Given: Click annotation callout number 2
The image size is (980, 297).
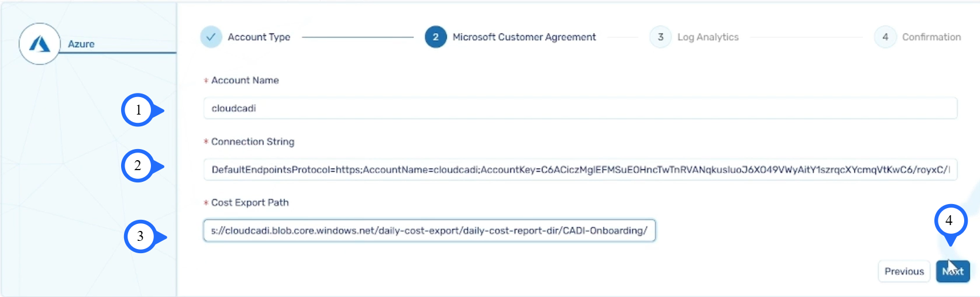Looking at the screenshot, I should click(x=138, y=166).
